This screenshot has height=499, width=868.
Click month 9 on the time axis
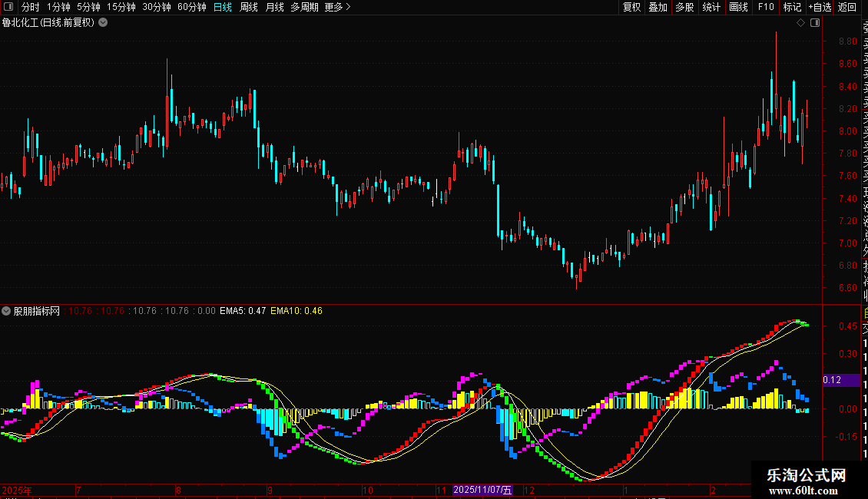[270, 490]
